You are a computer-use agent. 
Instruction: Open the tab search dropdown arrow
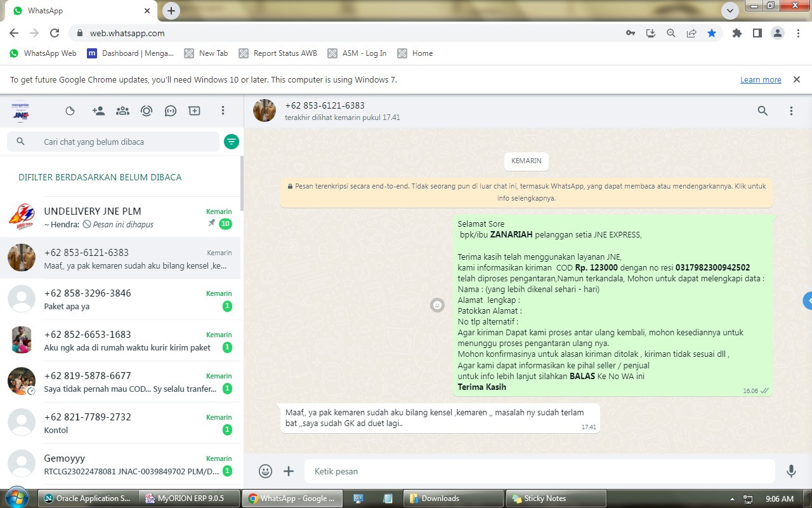tap(730, 10)
